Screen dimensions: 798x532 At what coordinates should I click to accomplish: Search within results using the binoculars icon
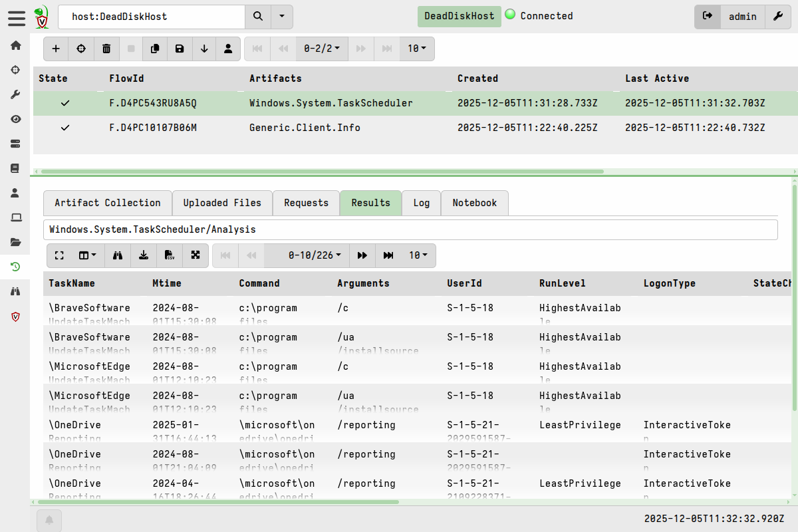click(118, 255)
